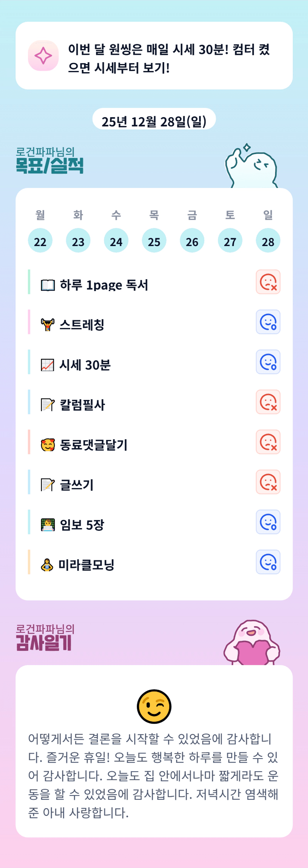Select date 25 (목) in the week row

coord(154,241)
